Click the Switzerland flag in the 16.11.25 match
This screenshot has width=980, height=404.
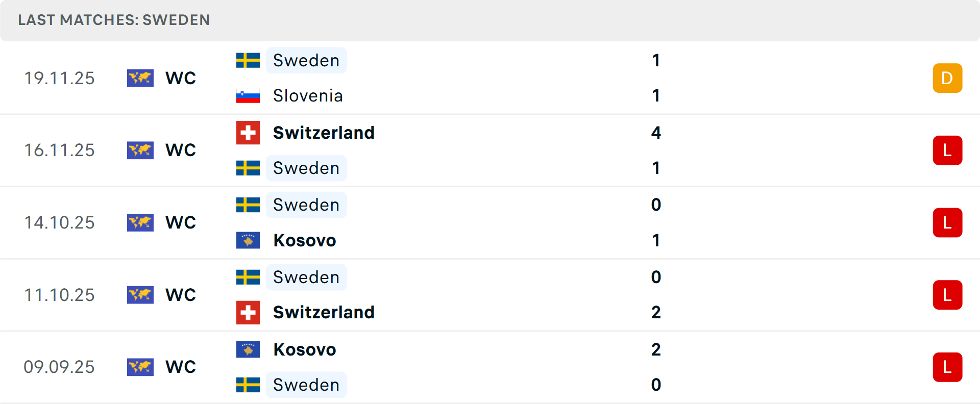(x=248, y=133)
